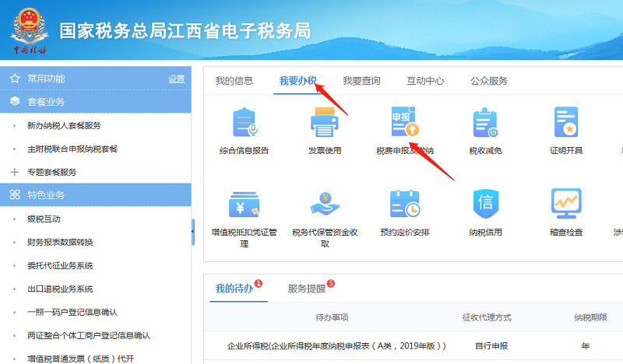623x364 pixels.
Task: Open the 互动中心 tab
Action: 425,81
